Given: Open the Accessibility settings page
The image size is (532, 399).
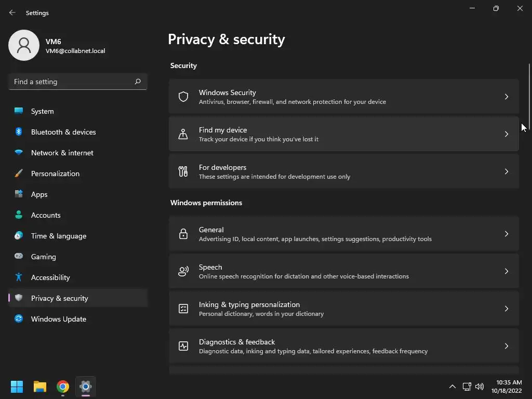Looking at the screenshot, I should (x=50, y=277).
